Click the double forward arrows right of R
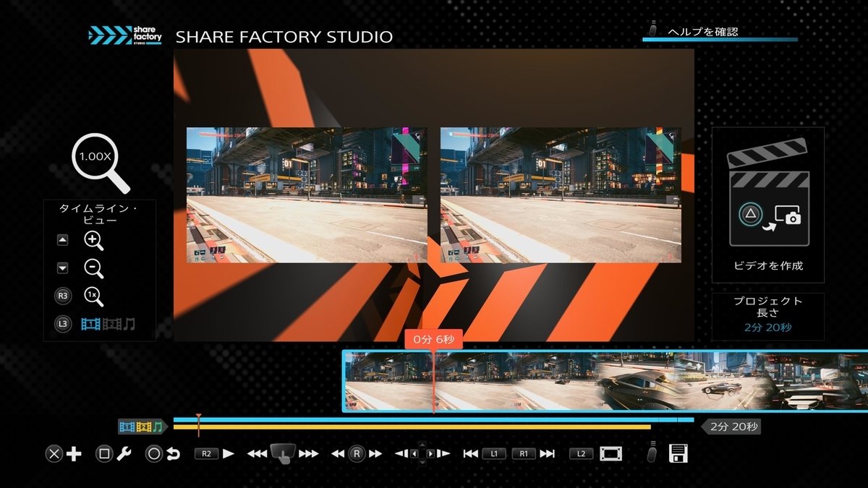Screen dimensions: 868x488 [x=375, y=454]
